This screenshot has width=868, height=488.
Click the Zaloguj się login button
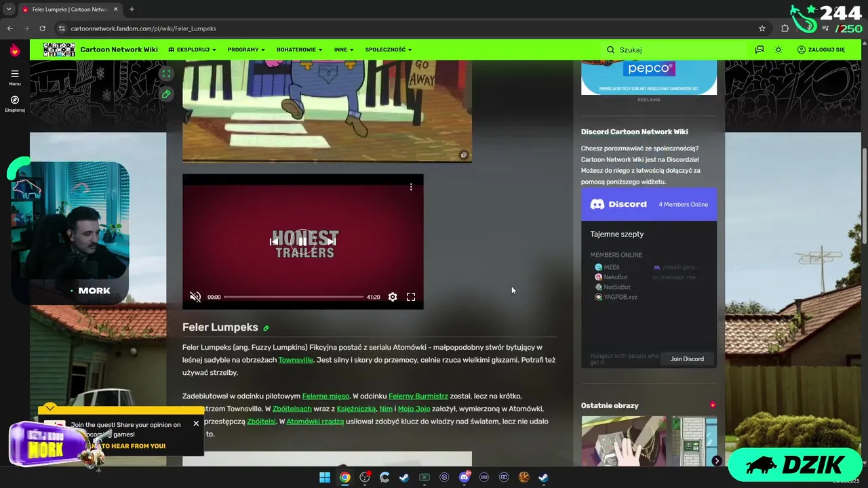821,49
